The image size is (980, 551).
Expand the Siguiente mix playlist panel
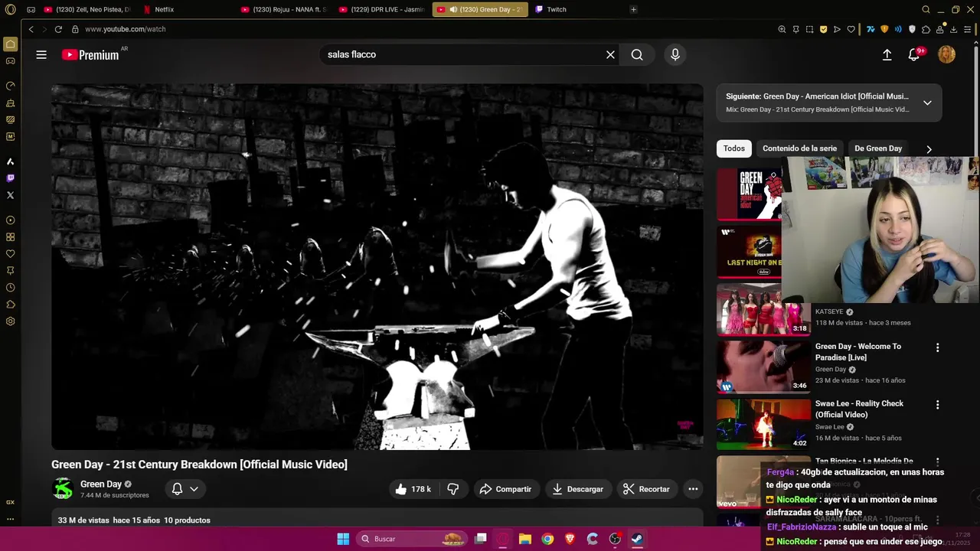coord(927,103)
